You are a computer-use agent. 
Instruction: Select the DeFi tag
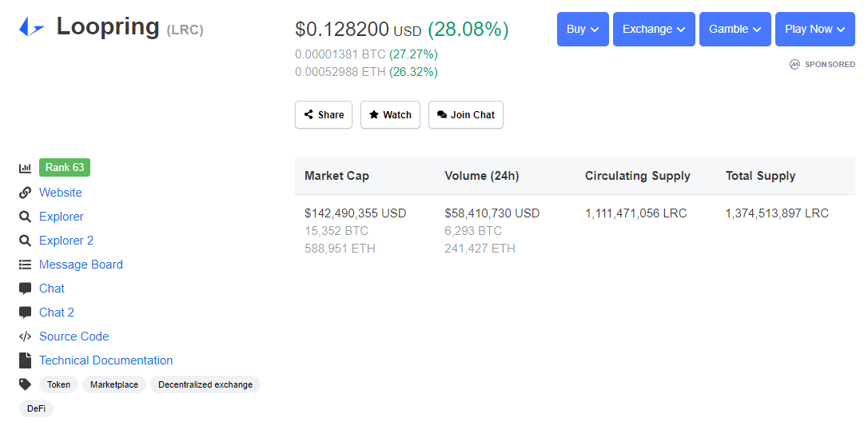tap(36, 408)
